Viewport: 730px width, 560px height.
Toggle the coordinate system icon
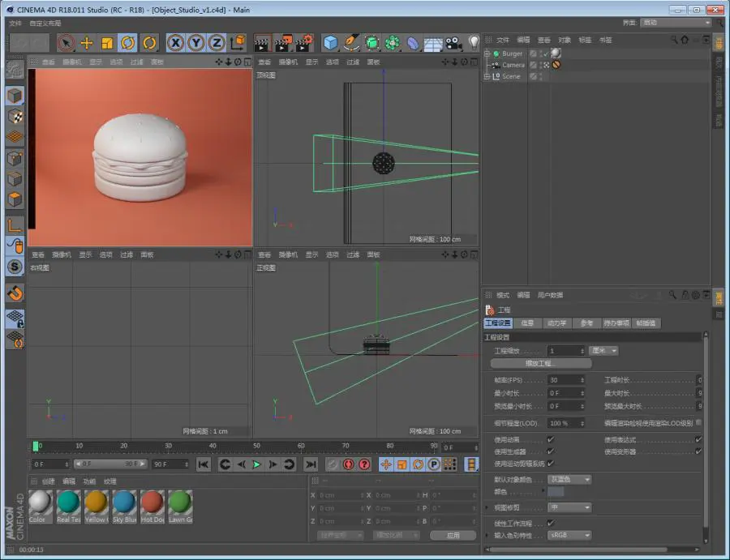(238, 43)
